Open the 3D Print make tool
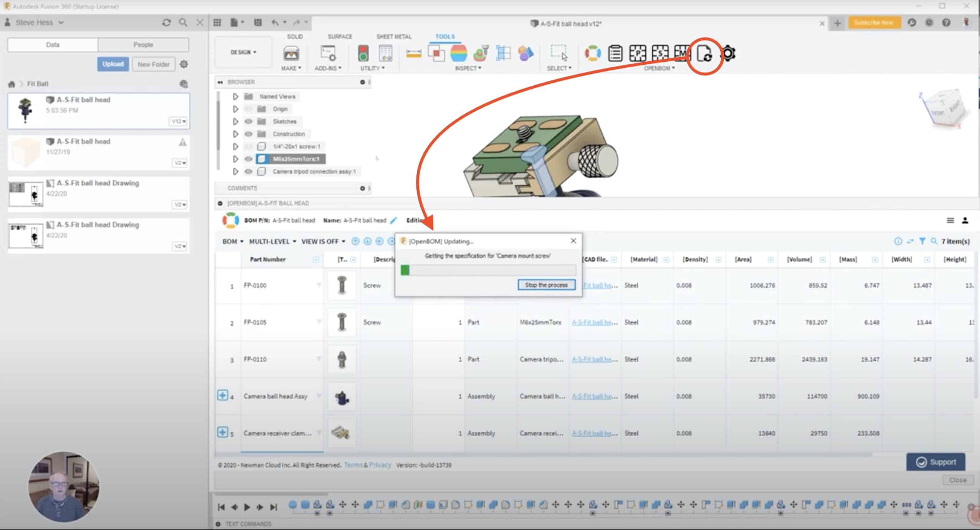Screen dimensions: 980x530 tap(291, 54)
